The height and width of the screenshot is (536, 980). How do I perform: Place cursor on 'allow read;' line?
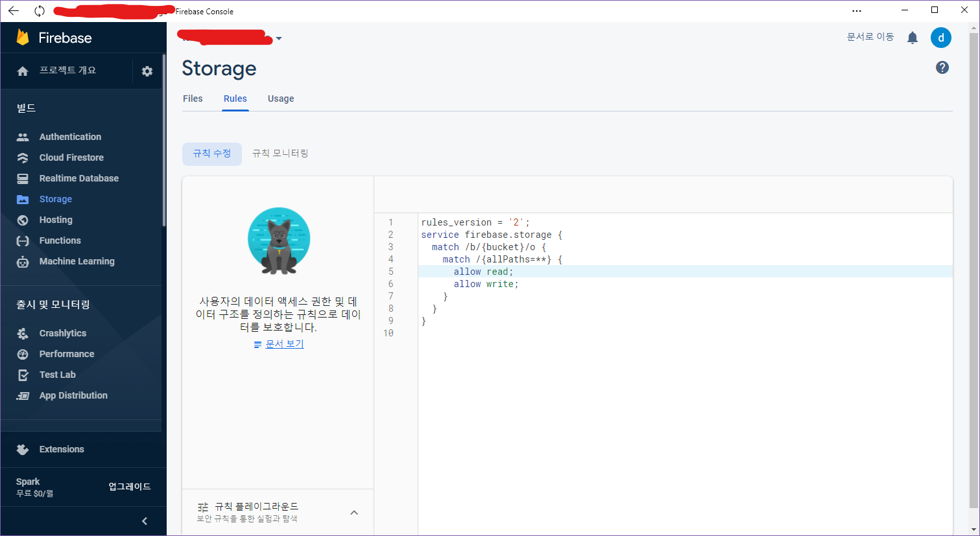click(x=483, y=272)
